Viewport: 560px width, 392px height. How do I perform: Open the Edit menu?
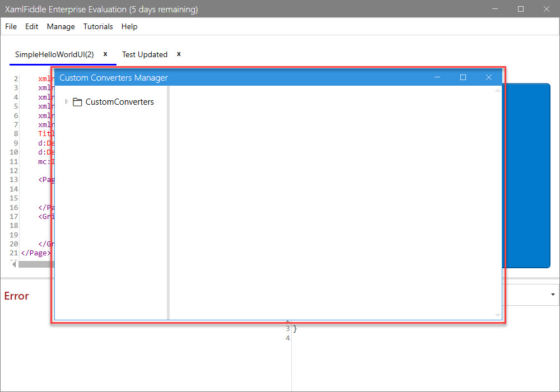click(x=32, y=26)
